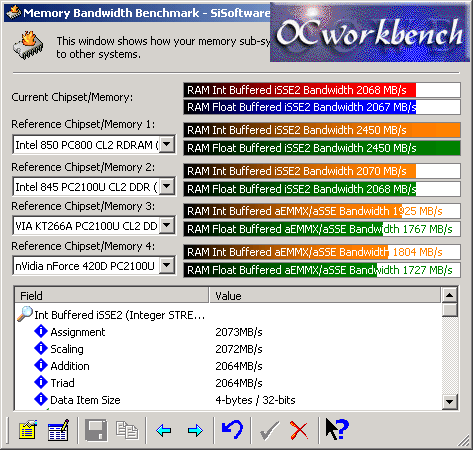The image size is (473, 450).
Task: Click the info icon next to Triad
Action: pos(41,382)
